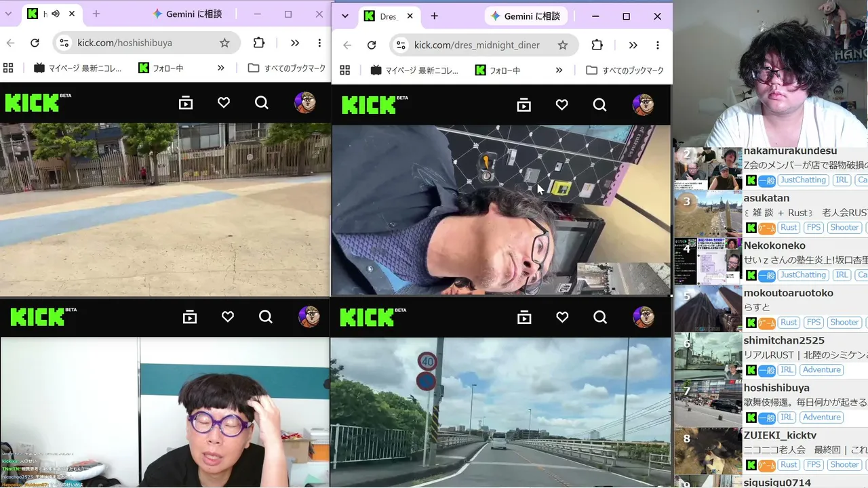
Task: Click heart icon above the purple-glasses stream
Action: (x=228, y=317)
